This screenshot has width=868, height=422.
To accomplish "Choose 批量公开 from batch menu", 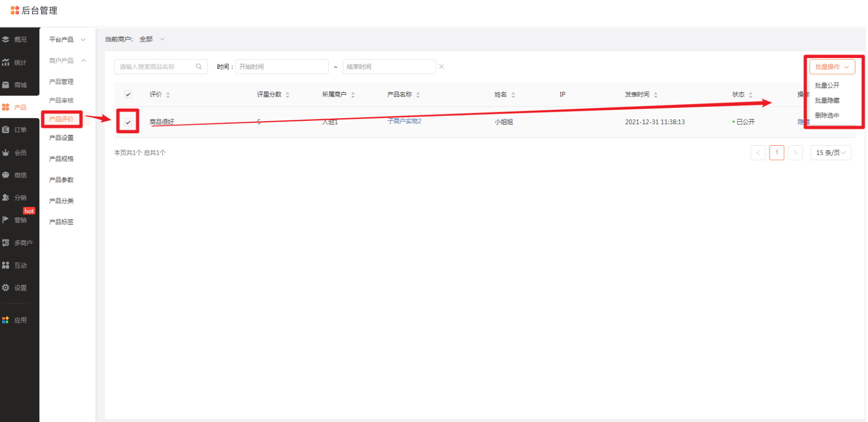I will pos(827,85).
